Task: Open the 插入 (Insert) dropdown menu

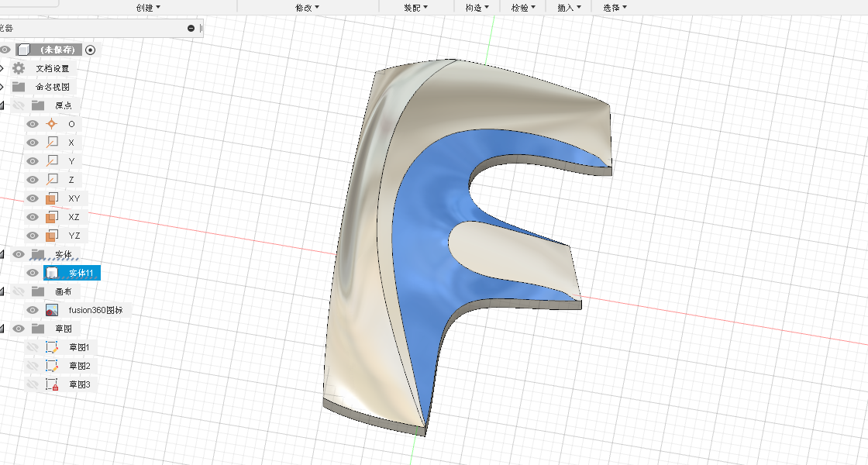Action: click(x=569, y=8)
